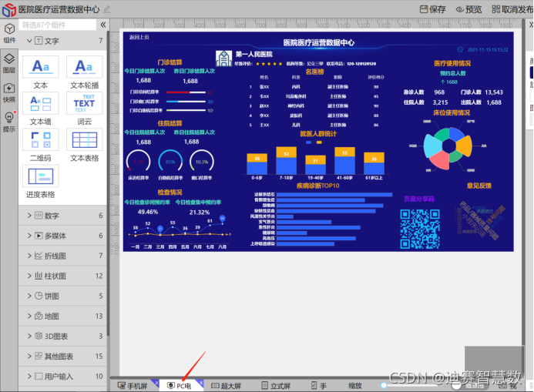Switch to the 手机屏 tab
The width and height of the screenshot is (534, 392).
133,386
